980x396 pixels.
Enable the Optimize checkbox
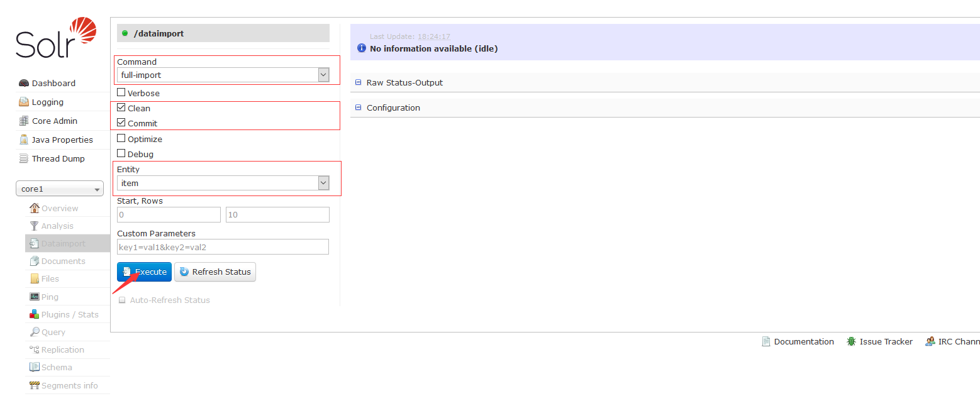pos(121,138)
